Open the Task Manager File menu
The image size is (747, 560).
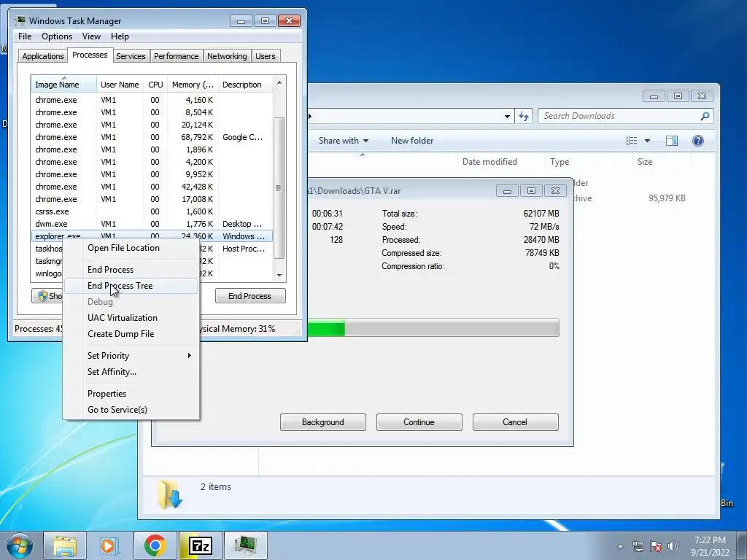25,36
